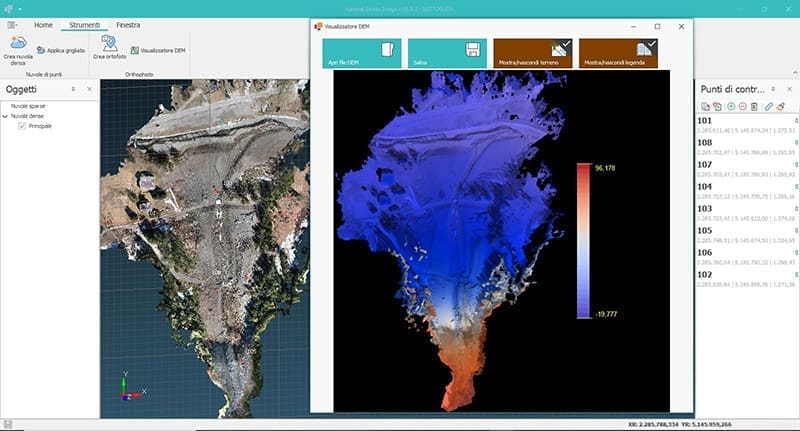The height and width of the screenshot is (431, 800).
Task: Open the pin options of Oggetti panel
Action: [73, 89]
